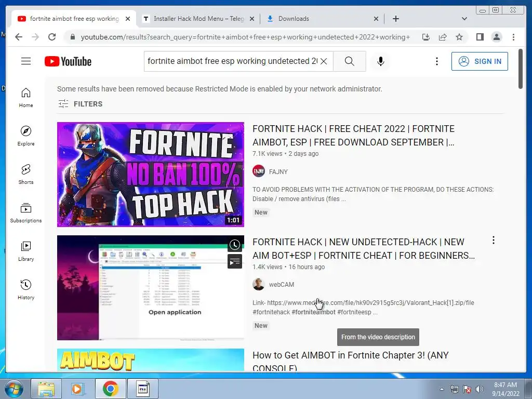This screenshot has height=399, width=532.
Task: Open Chrome three-dot menu
Action: pyautogui.click(x=514, y=37)
